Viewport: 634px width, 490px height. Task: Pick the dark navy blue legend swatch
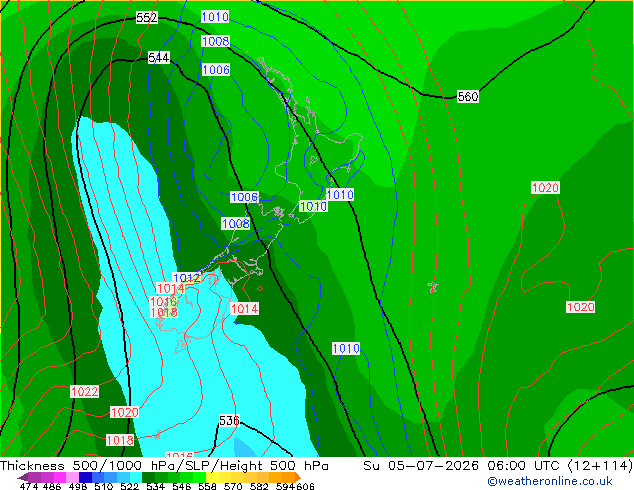(x=85, y=477)
